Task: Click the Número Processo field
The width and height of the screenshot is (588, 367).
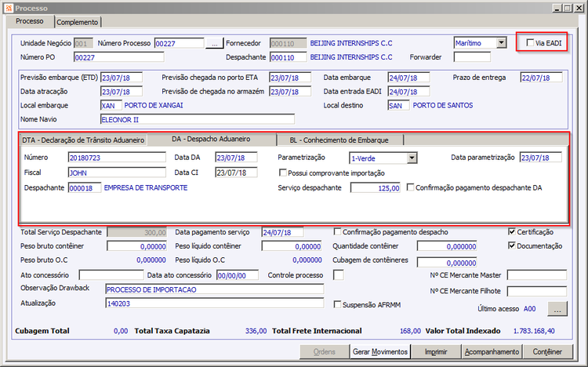Action: coord(180,44)
